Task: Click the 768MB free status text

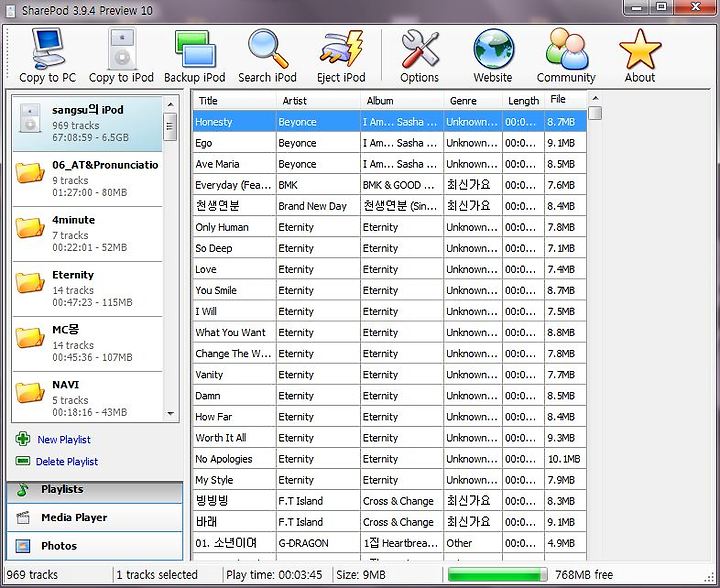Action: pos(584,575)
